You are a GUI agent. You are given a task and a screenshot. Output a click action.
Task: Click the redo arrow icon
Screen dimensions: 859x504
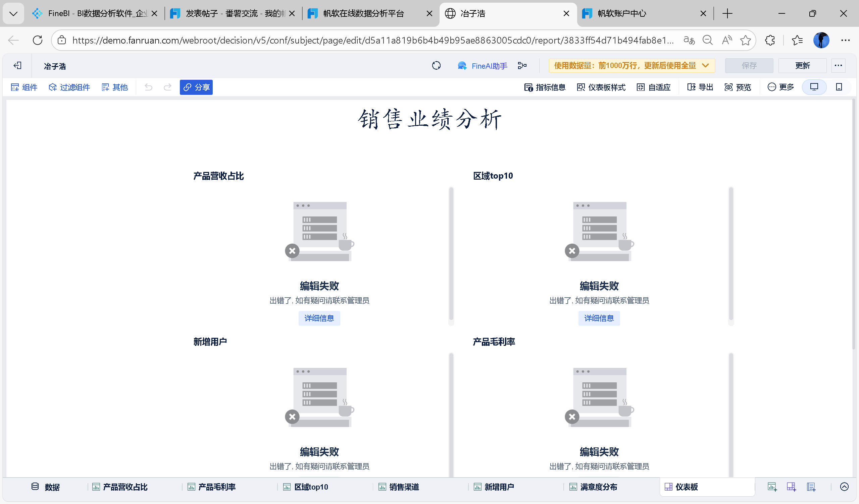coord(167,87)
